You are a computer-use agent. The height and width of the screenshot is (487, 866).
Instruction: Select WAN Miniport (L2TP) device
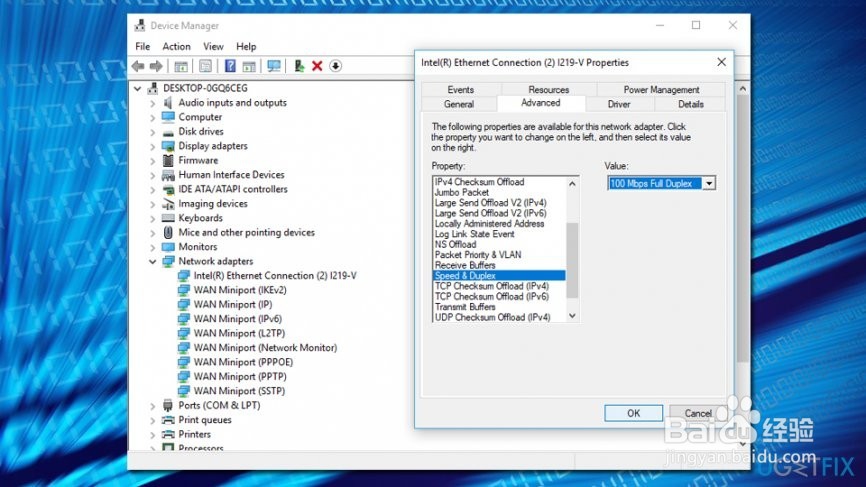point(239,334)
